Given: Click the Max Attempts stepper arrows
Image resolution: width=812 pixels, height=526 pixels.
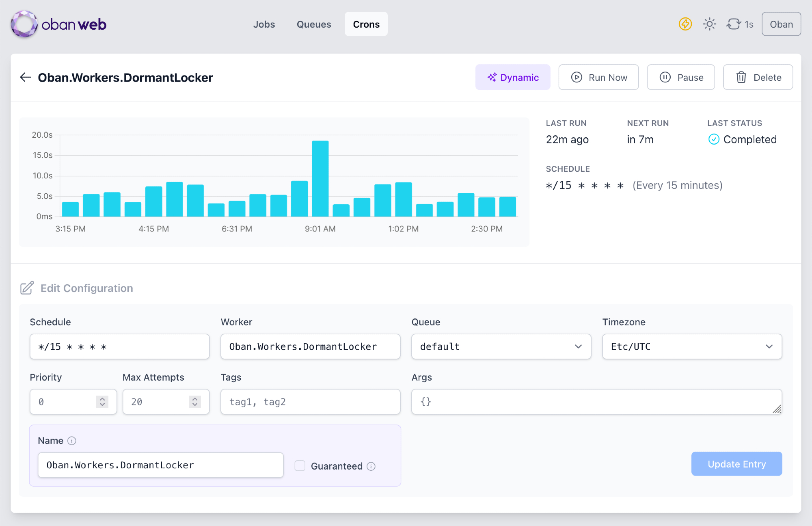Looking at the screenshot, I should point(195,402).
